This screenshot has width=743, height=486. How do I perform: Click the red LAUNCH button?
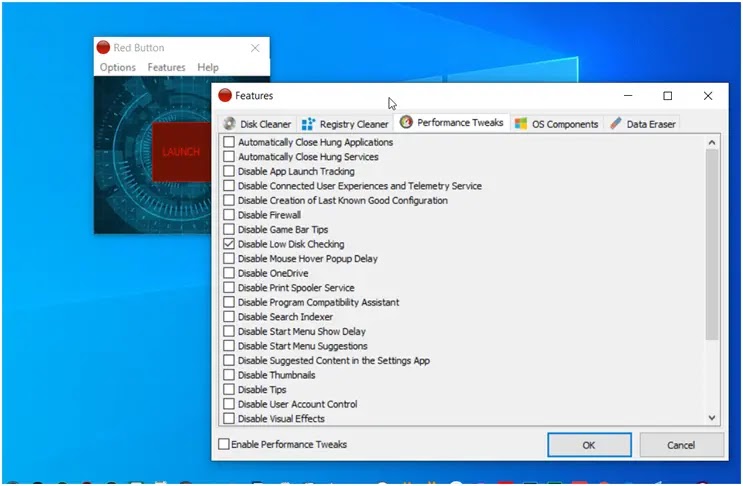click(x=181, y=152)
